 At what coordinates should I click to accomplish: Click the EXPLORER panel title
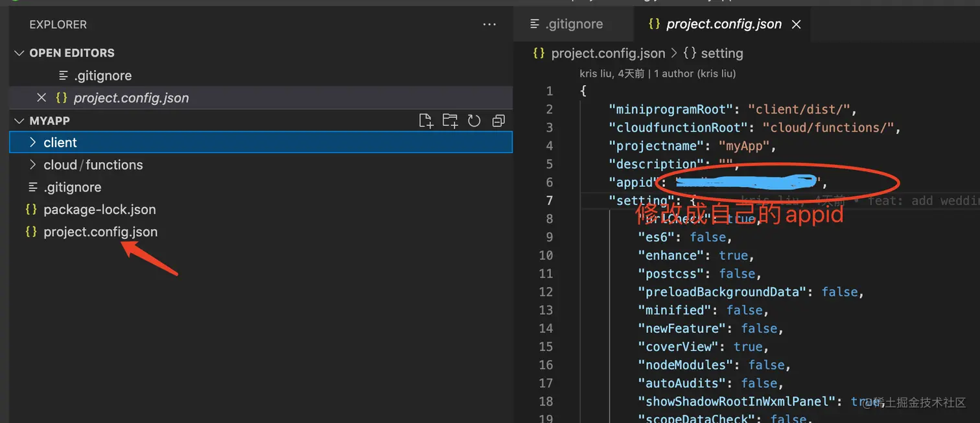pyautogui.click(x=58, y=25)
